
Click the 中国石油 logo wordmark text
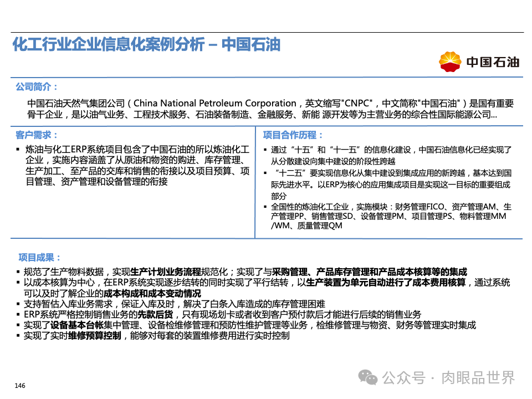click(493, 62)
